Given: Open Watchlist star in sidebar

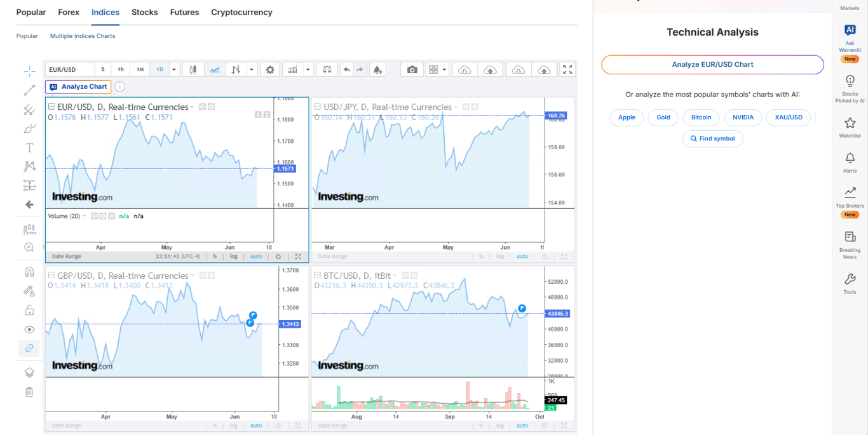Looking at the screenshot, I should [x=850, y=127].
